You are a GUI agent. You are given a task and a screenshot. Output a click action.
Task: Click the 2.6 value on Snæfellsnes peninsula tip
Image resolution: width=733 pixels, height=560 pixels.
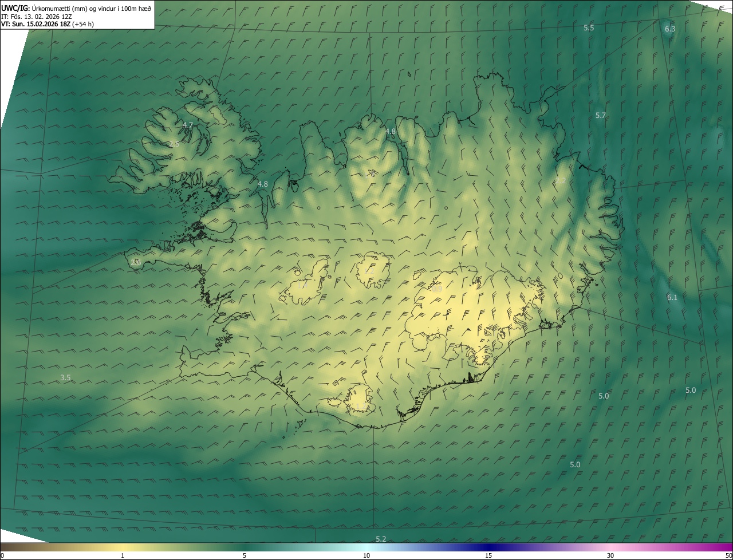(x=136, y=262)
